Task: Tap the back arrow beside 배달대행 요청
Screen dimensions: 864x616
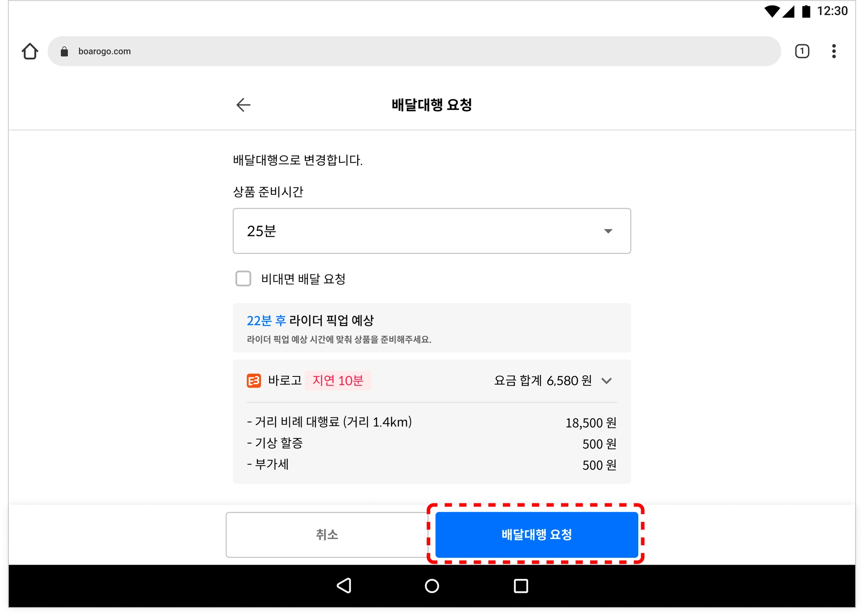Action: click(243, 105)
